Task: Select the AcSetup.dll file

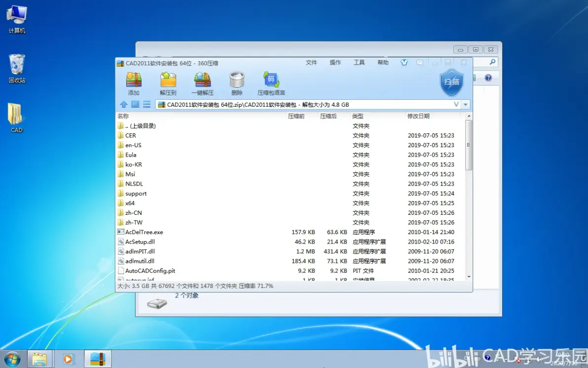Action: coord(140,242)
